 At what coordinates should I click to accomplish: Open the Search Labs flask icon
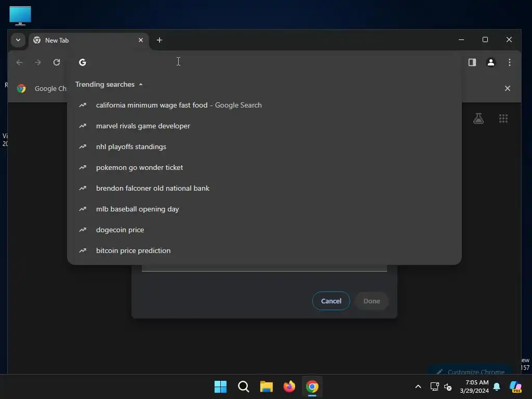pyautogui.click(x=478, y=118)
